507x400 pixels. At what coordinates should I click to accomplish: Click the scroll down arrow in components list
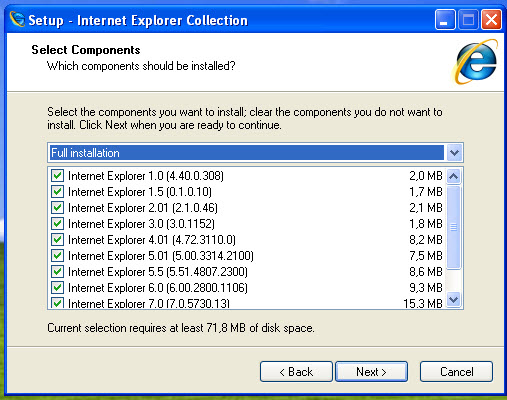(453, 299)
